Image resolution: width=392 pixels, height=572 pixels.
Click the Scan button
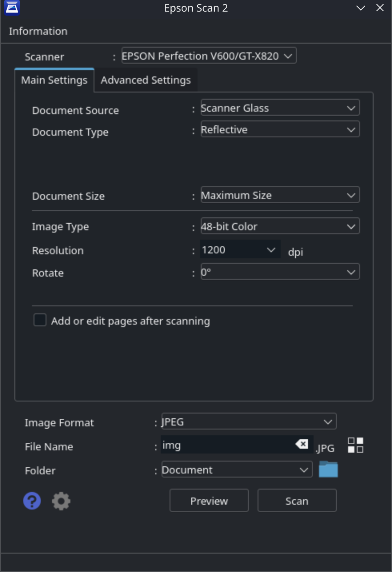297,500
